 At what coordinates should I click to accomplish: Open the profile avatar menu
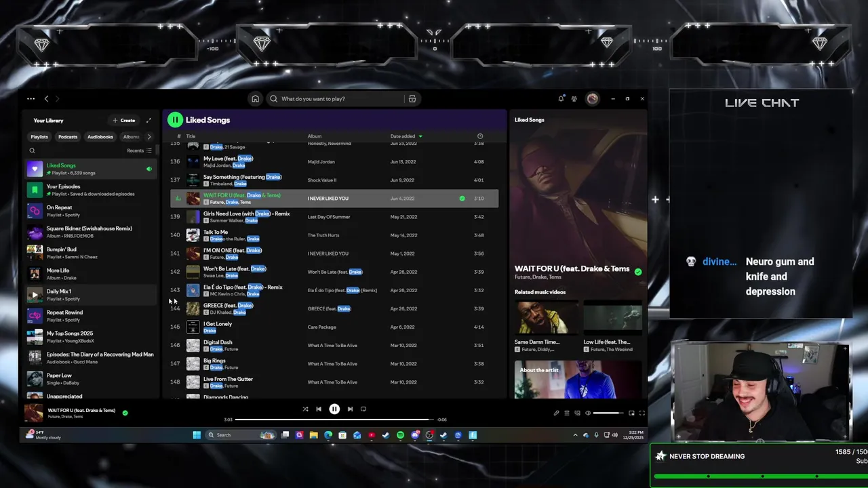(593, 99)
